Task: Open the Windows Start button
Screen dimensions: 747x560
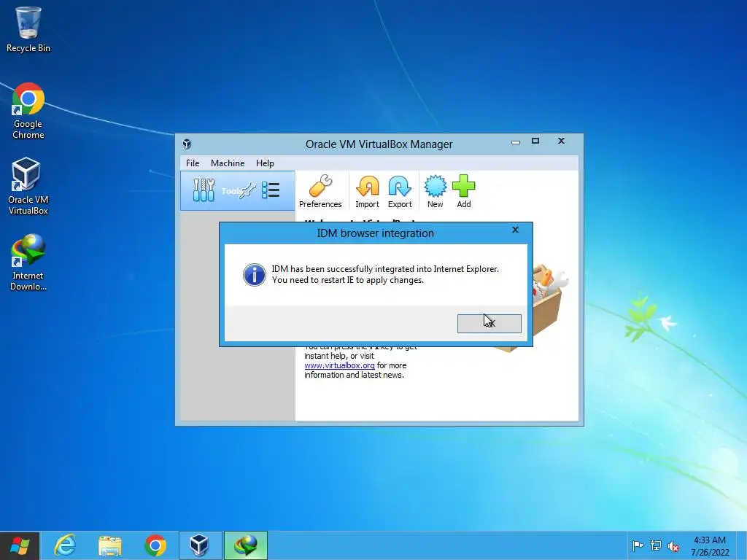Action: click(20, 545)
